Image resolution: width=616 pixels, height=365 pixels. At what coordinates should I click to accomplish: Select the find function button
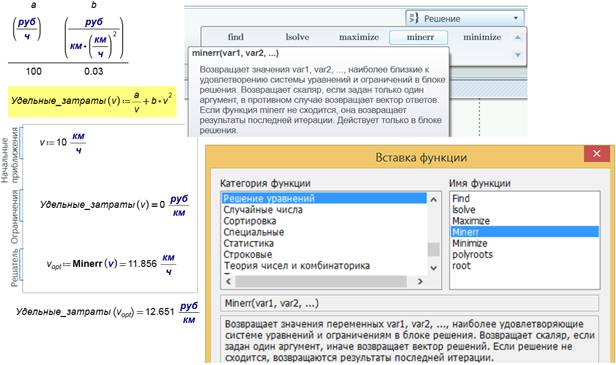point(236,37)
